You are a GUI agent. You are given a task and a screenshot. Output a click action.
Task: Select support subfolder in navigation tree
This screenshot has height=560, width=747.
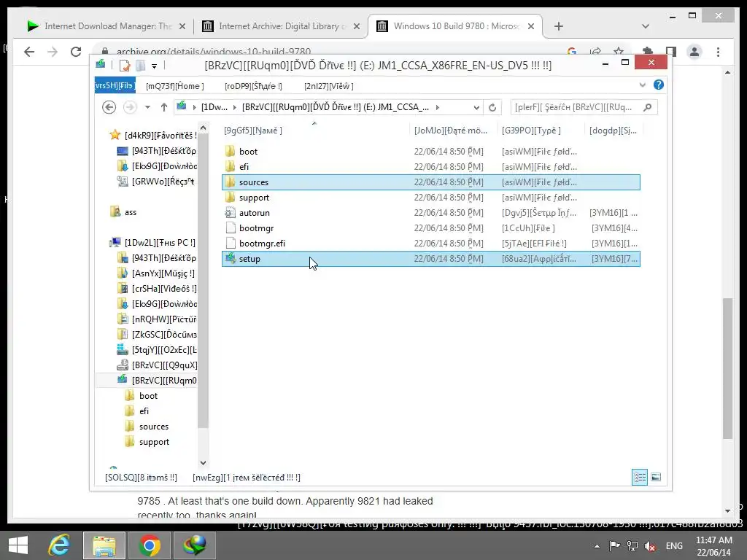pos(147,442)
